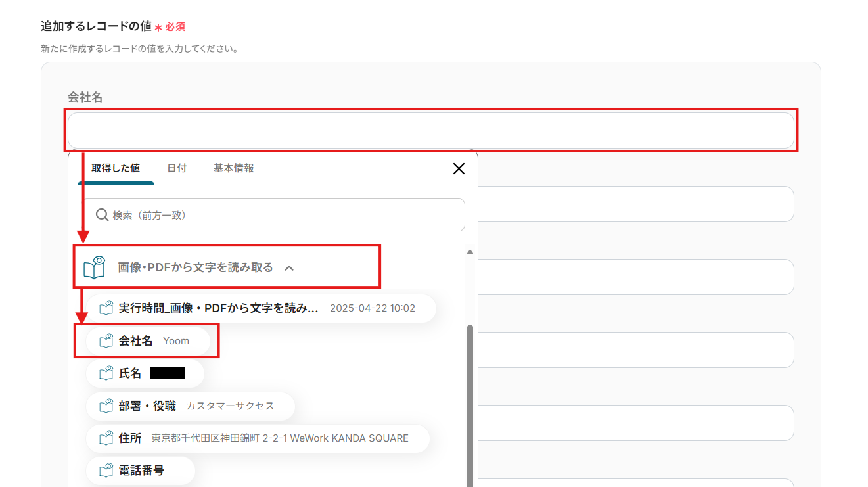Close the value picker popup
Viewport: 868px width, 487px height.
click(x=459, y=169)
